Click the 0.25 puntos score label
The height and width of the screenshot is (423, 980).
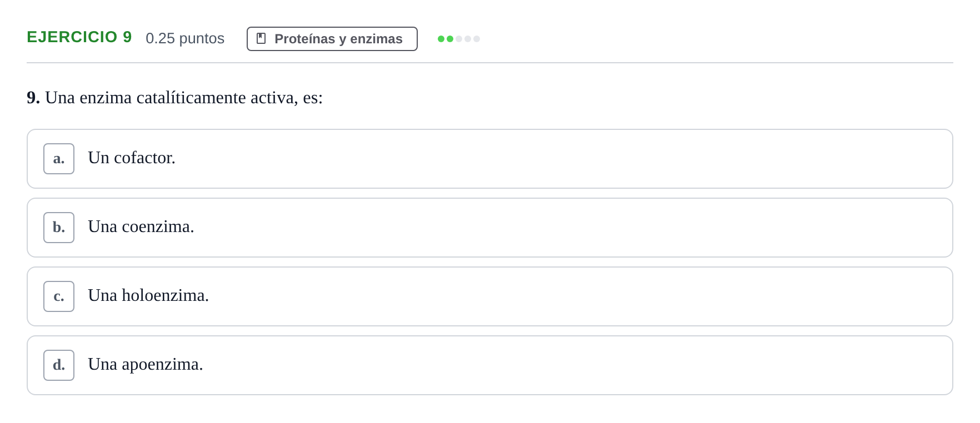[185, 38]
